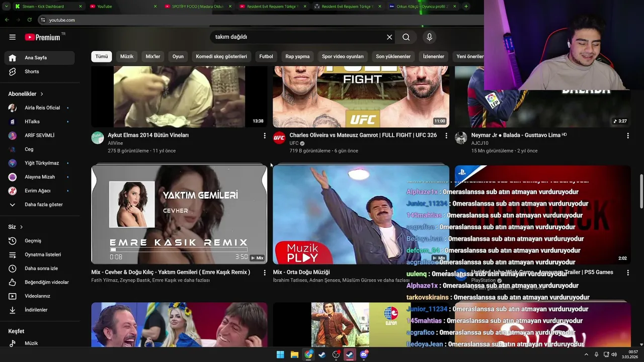Open the AllVine channel avatar

pos(98,138)
